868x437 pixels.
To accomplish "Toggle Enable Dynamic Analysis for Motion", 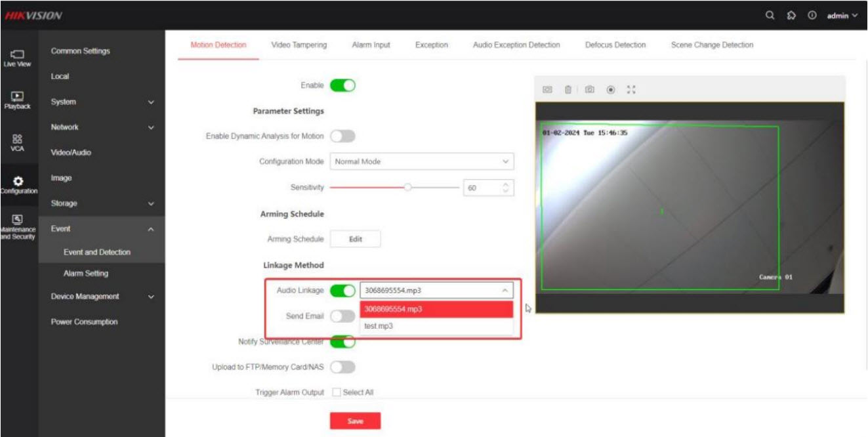I will tap(342, 136).
